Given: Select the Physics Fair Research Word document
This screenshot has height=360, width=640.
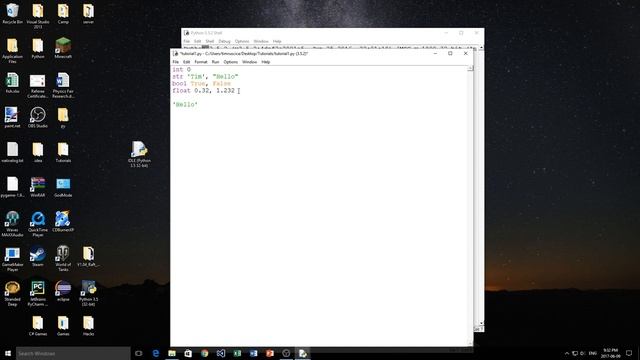Looking at the screenshot, I should click(x=63, y=86).
